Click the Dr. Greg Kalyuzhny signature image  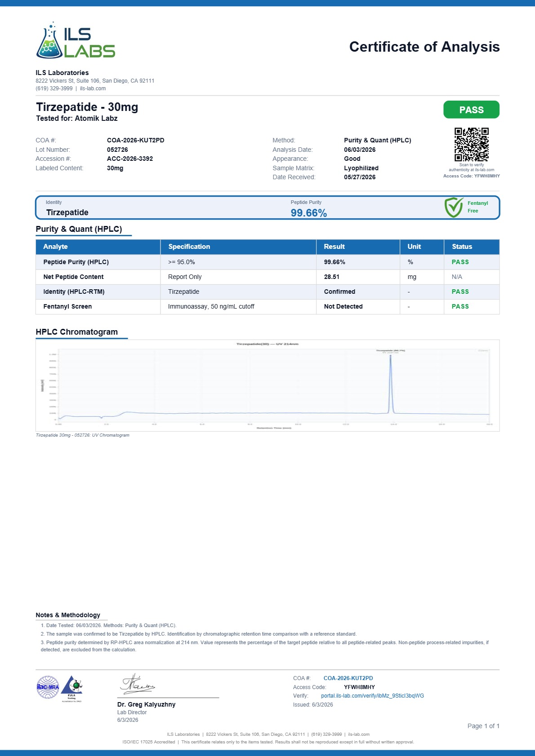coord(138,684)
